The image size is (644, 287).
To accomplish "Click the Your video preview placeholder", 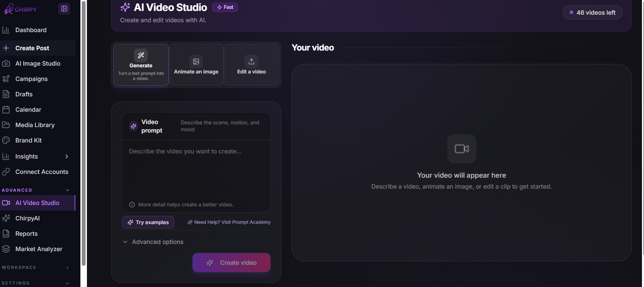I will [x=461, y=163].
